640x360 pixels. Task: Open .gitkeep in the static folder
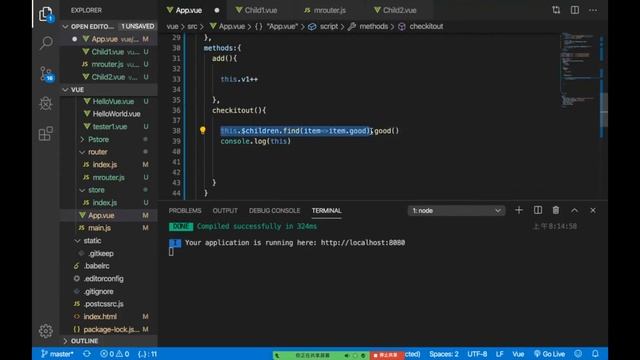click(x=100, y=253)
